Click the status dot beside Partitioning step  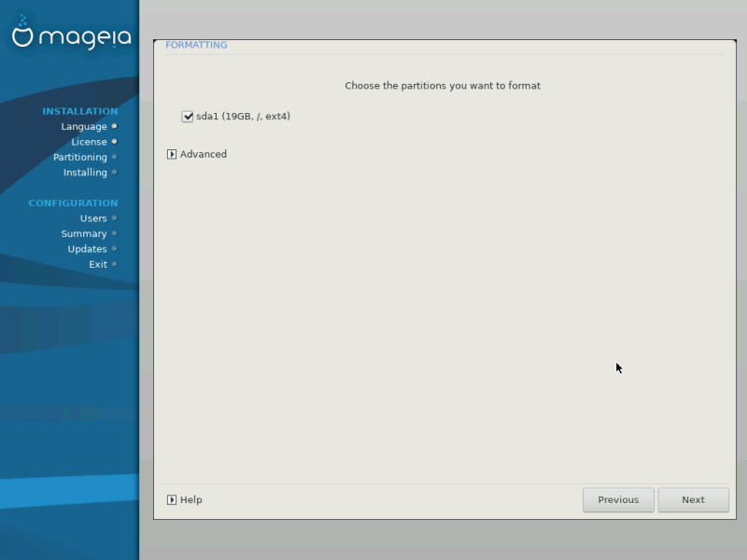(114, 157)
